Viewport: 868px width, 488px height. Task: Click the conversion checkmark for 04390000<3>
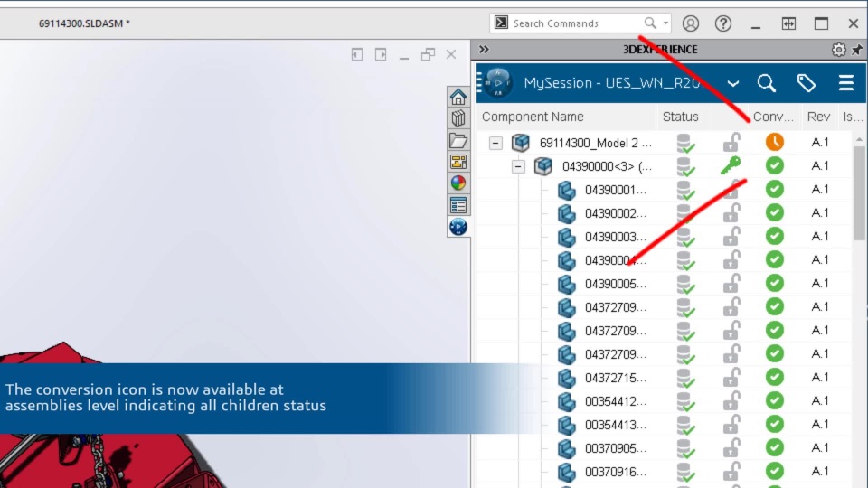775,165
